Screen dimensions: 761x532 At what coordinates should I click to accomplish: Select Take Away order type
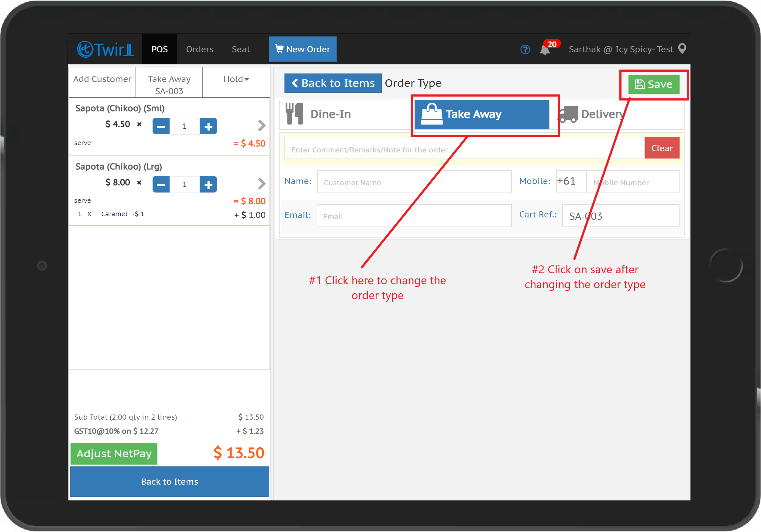[482, 114]
